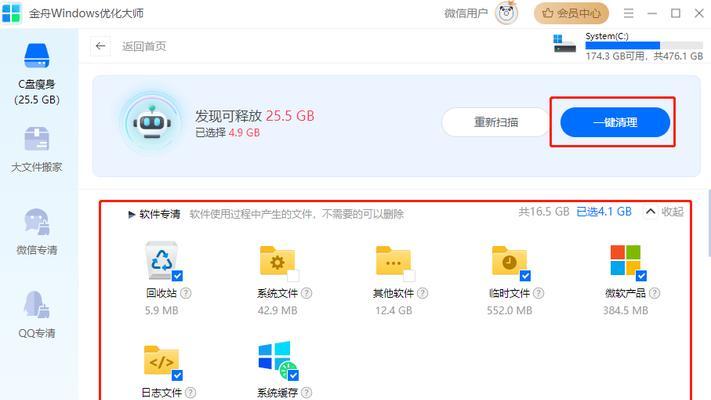Screen dimensions: 711x400
Task: Click the back arrow to 返回首页
Action: coord(101,46)
